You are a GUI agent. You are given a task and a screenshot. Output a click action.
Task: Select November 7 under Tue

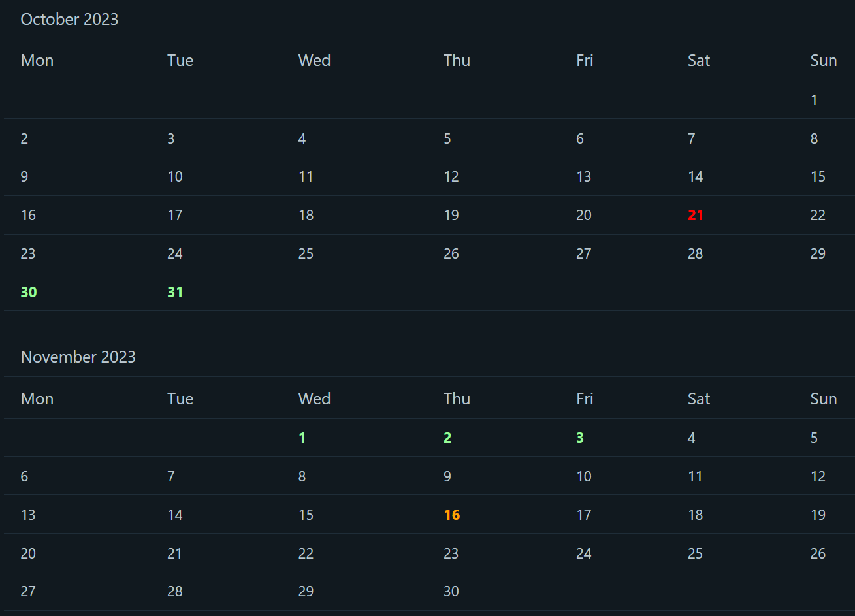170,476
